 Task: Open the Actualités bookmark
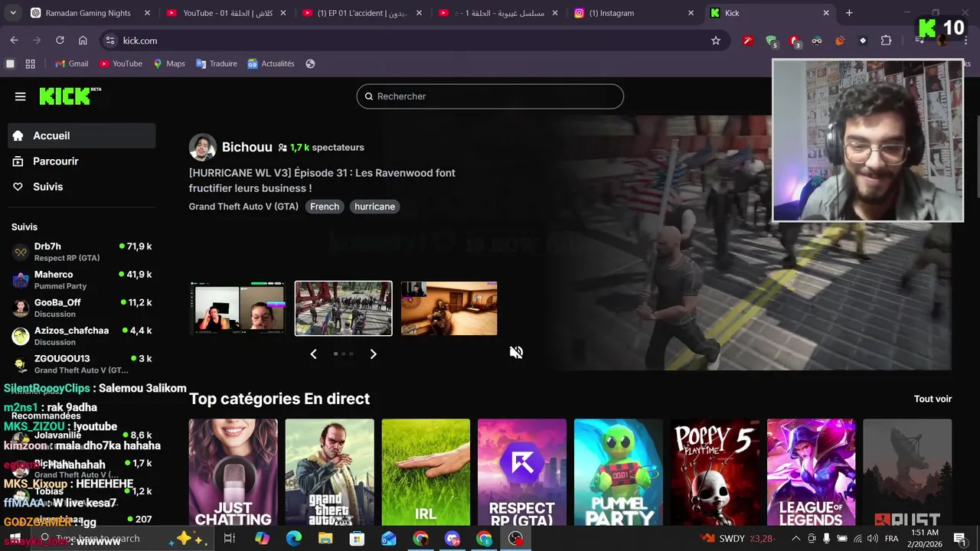[271, 64]
